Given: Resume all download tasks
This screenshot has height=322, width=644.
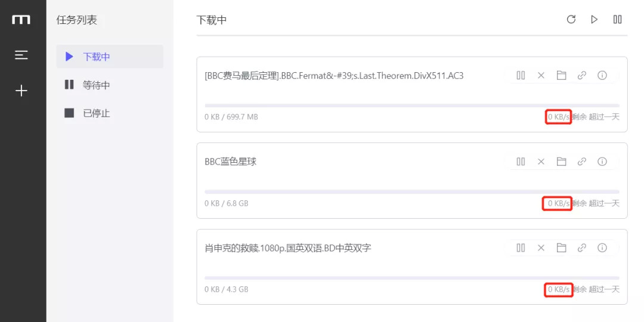Looking at the screenshot, I should point(594,20).
